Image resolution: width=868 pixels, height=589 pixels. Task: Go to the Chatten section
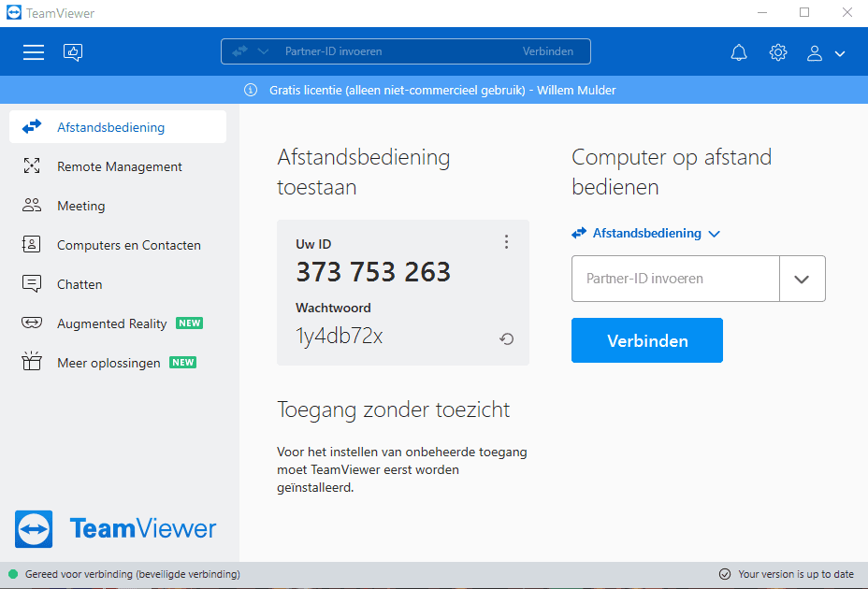(118, 284)
